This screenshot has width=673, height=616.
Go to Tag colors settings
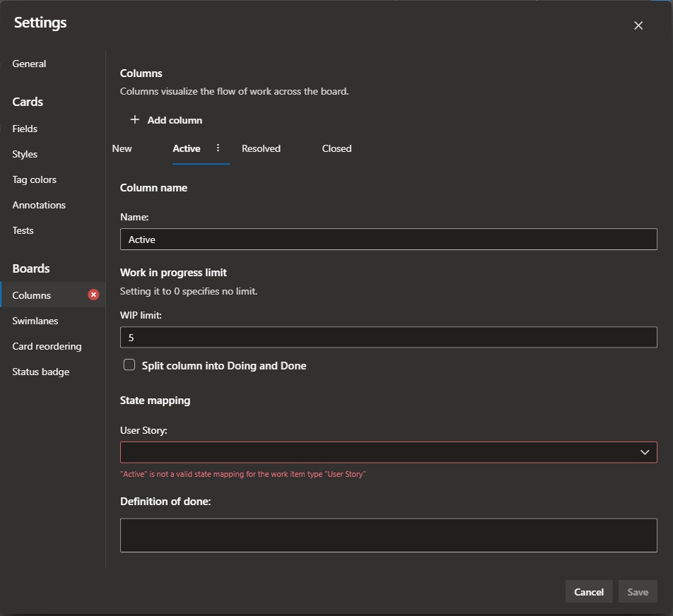[x=35, y=179]
